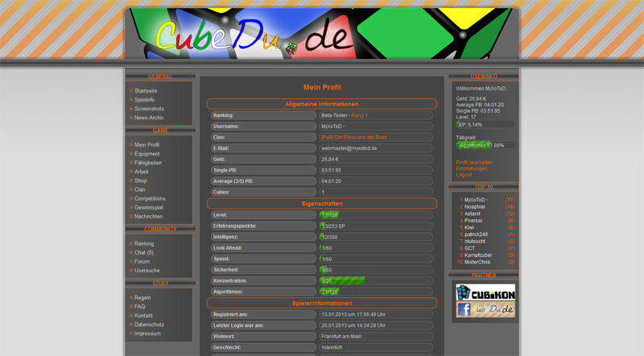Click Eigenschaften section header
644x356 pixels.
322,204
